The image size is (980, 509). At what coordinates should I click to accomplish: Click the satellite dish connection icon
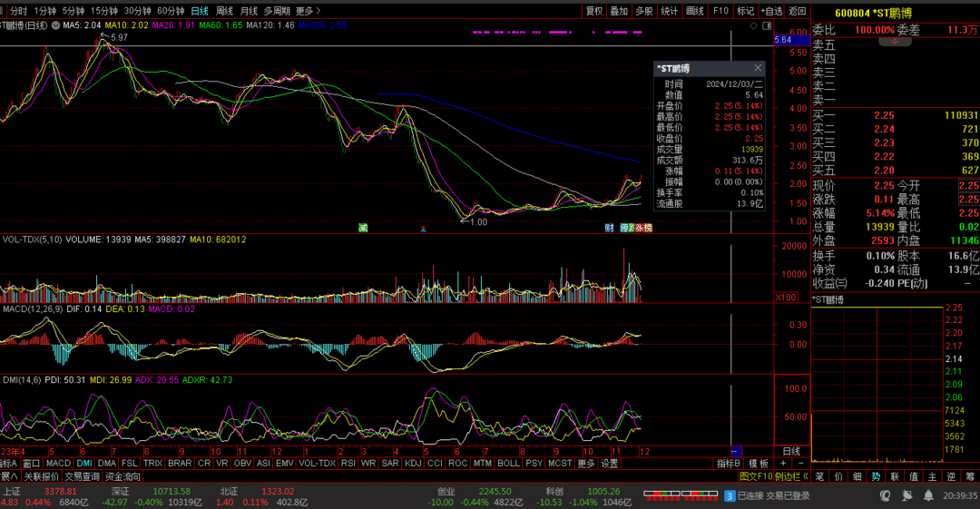point(906,496)
